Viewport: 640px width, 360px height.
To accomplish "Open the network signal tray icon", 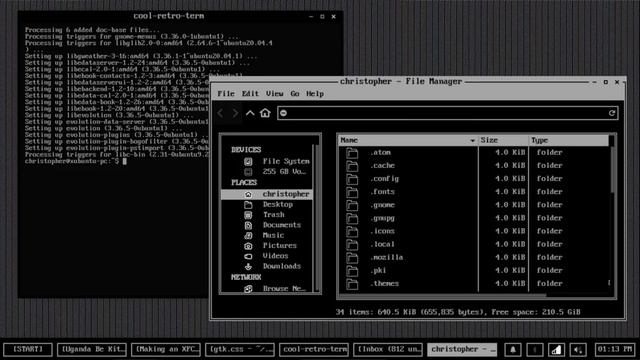I will coord(556,349).
